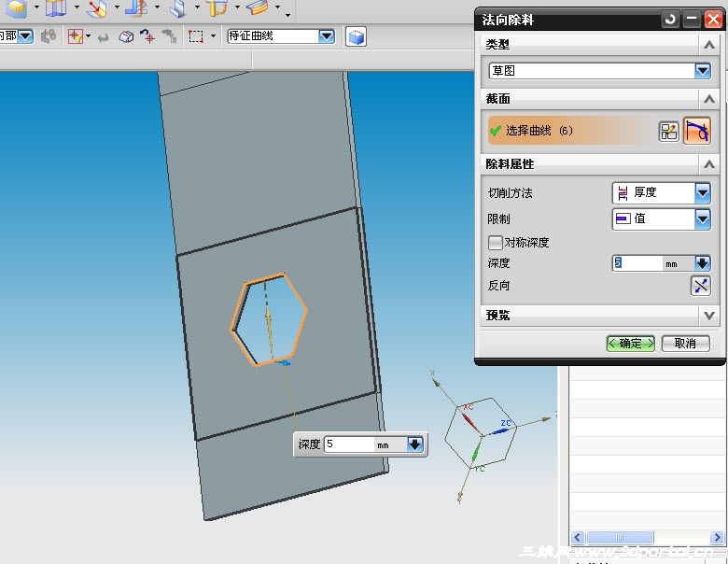
Task: Collapse the 类型 section
Action: tap(708, 45)
